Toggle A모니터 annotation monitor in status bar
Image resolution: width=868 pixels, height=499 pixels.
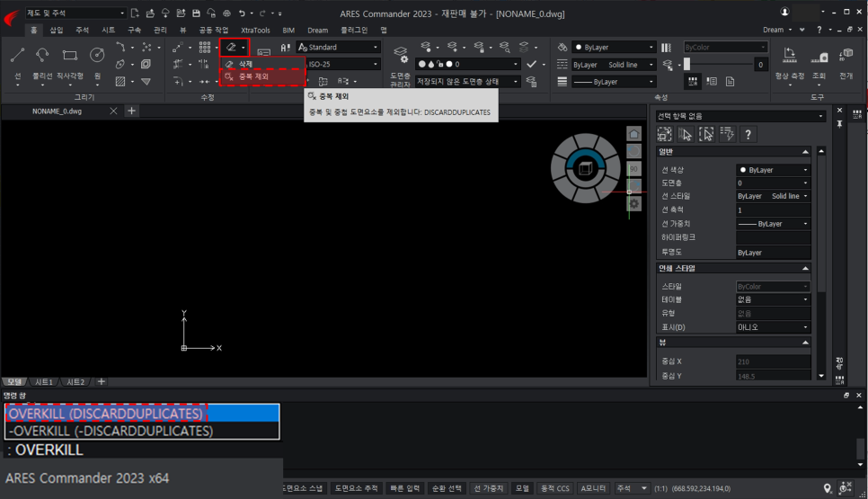pyautogui.click(x=593, y=488)
